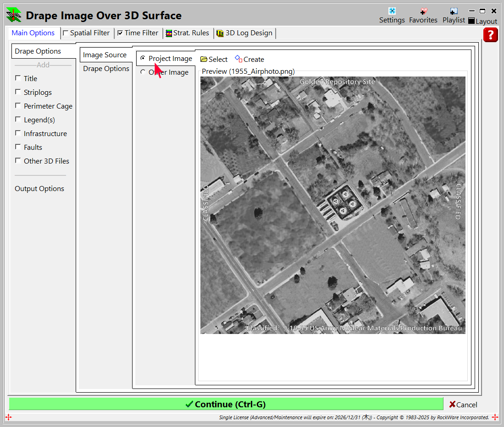This screenshot has width=504, height=427.
Task: Click the red help question mark
Action: coord(490,35)
